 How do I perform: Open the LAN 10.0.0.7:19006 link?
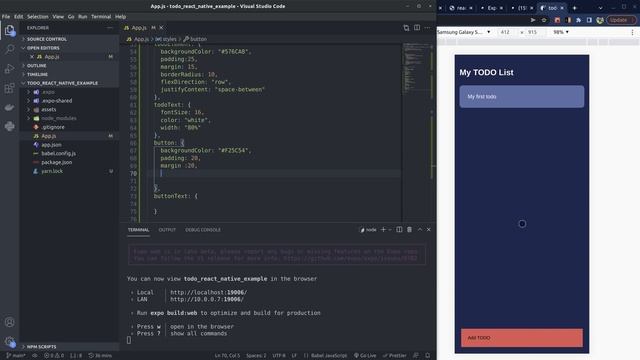point(207,299)
